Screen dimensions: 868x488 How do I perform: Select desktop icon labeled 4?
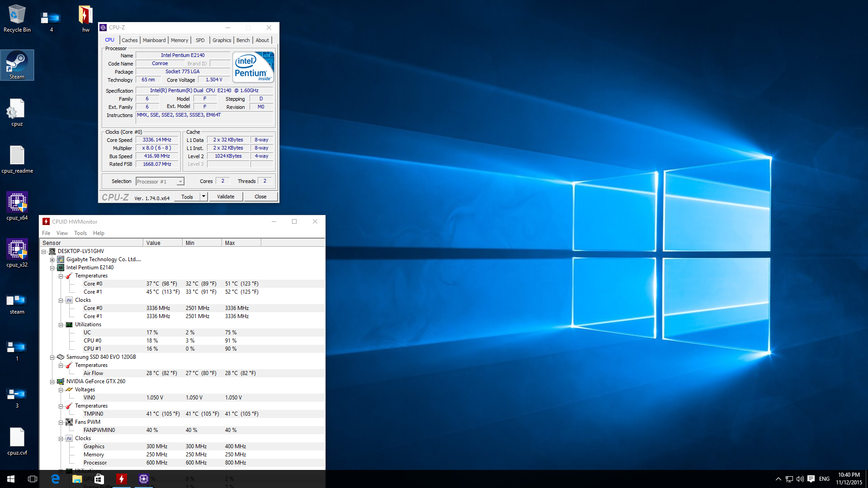pyautogui.click(x=51, y=21)
